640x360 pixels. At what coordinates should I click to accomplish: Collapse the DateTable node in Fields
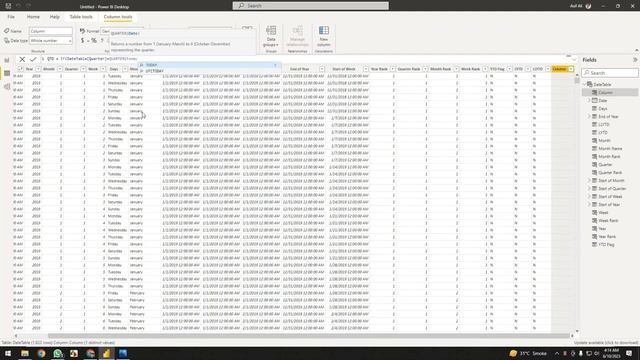pos(584,84)
